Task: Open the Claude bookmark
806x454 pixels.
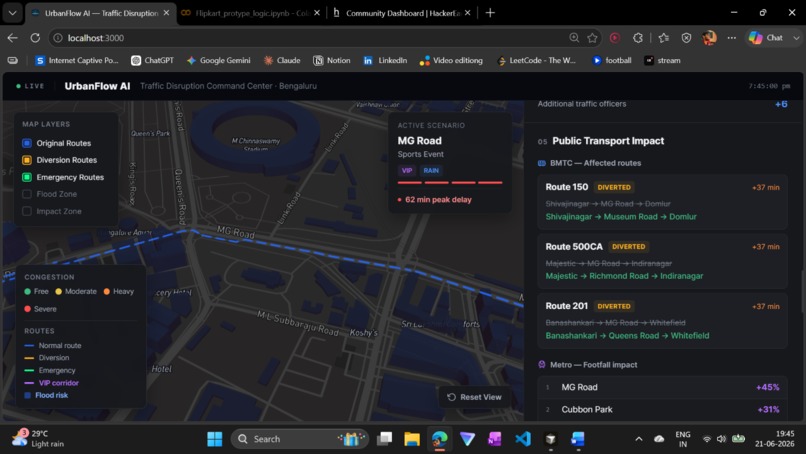Action: tap(282, 60)
